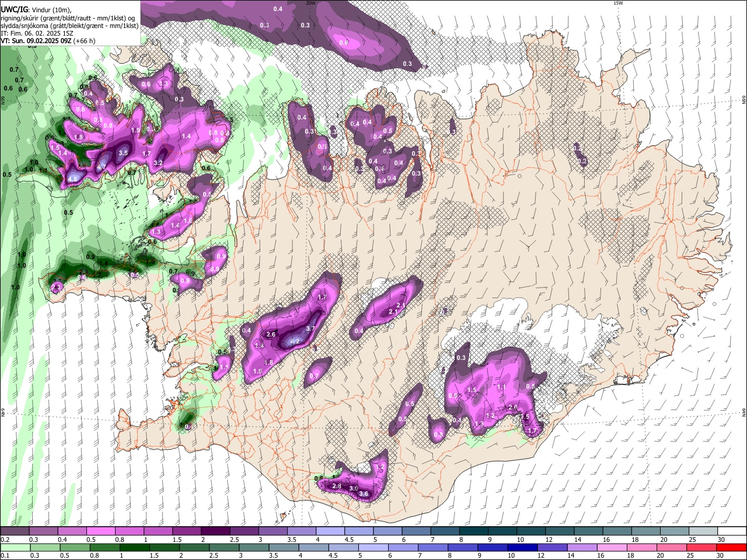The width and height of the screenshot is (747, 560).
Task: Pick dark teal snow swatch between 8 and 9
Action: (473, 531)
